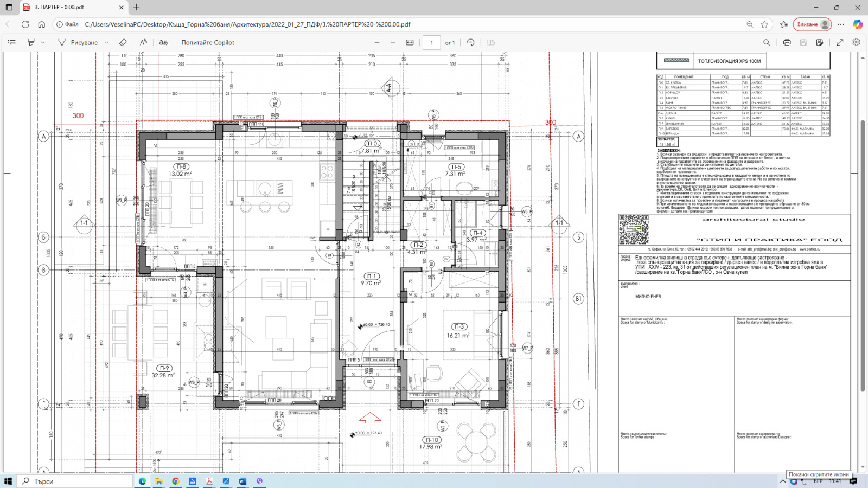Start the read aloud feature
The width and height of the screenshot is (868, 488).
pos(143,42)
